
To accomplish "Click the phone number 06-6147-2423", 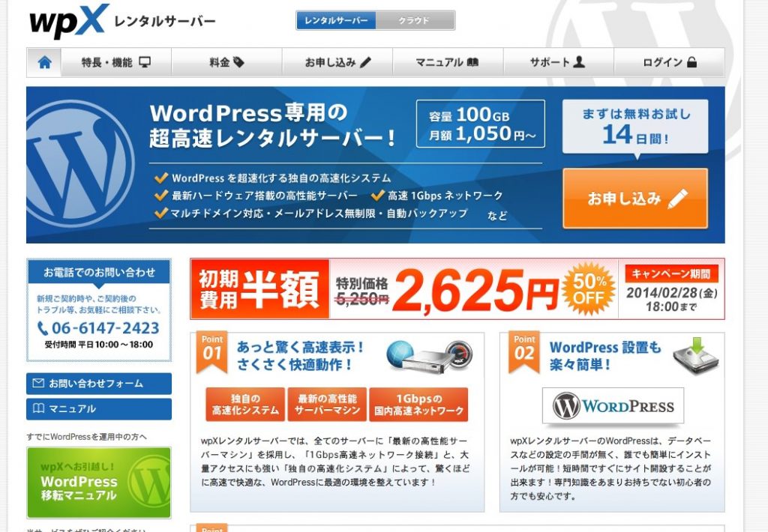I will [105, 328].
